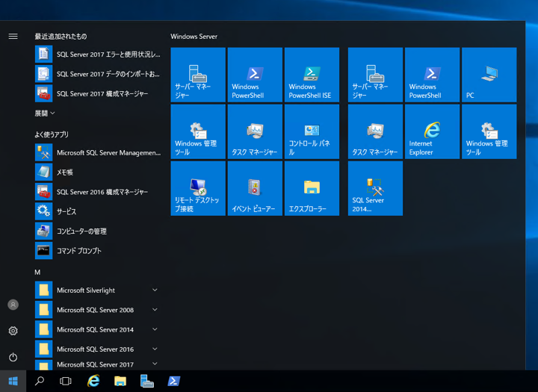Open リモート デスクトップ接続 tile
This screenshot has height=392, width=538.
click(x=198, y=189)
